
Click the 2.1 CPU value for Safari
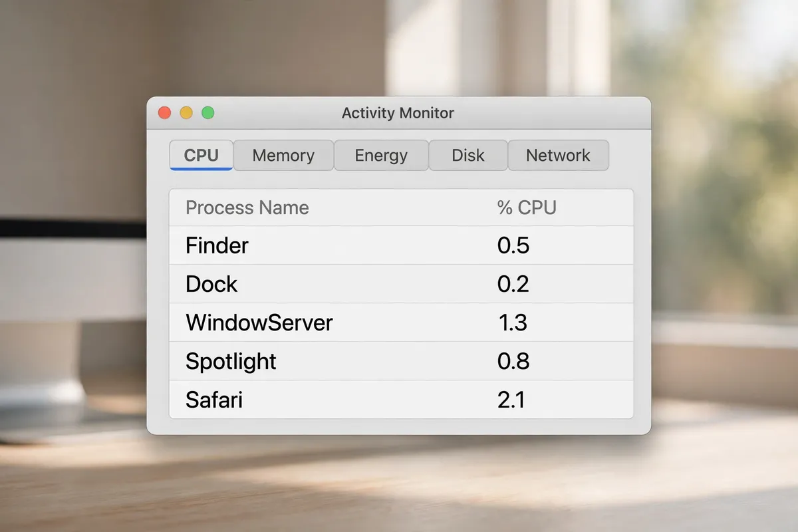point(511,400)
